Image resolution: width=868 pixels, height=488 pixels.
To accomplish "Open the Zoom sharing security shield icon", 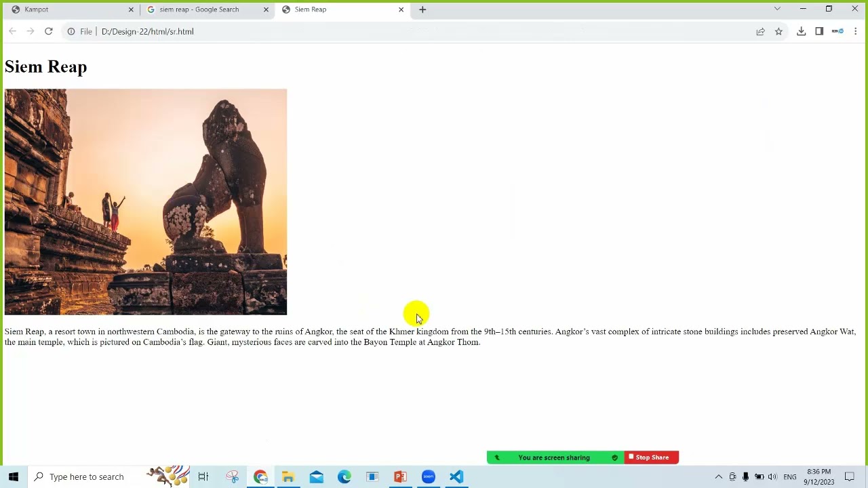I will click(x=614, y=457).
